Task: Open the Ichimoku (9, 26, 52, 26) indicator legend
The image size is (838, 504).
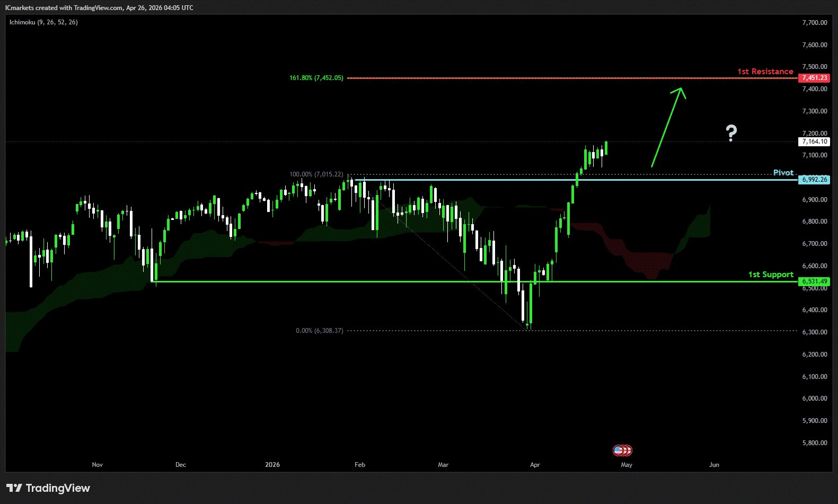Action: [43, 22]
